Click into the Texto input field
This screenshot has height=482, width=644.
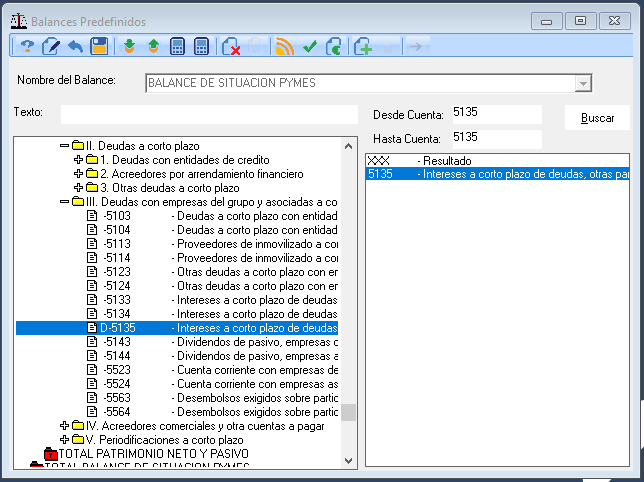209,114
